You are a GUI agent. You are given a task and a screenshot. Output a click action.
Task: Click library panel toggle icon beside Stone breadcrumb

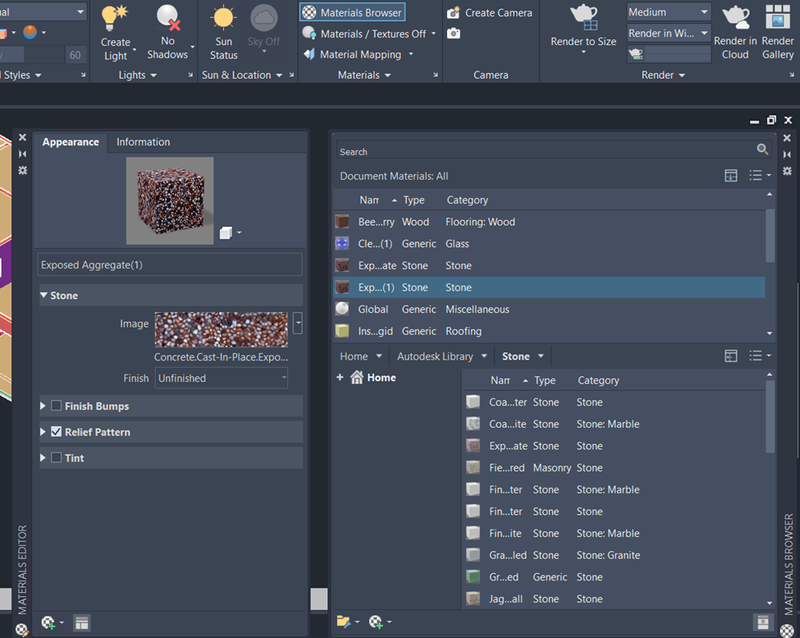tap(731, 356)
